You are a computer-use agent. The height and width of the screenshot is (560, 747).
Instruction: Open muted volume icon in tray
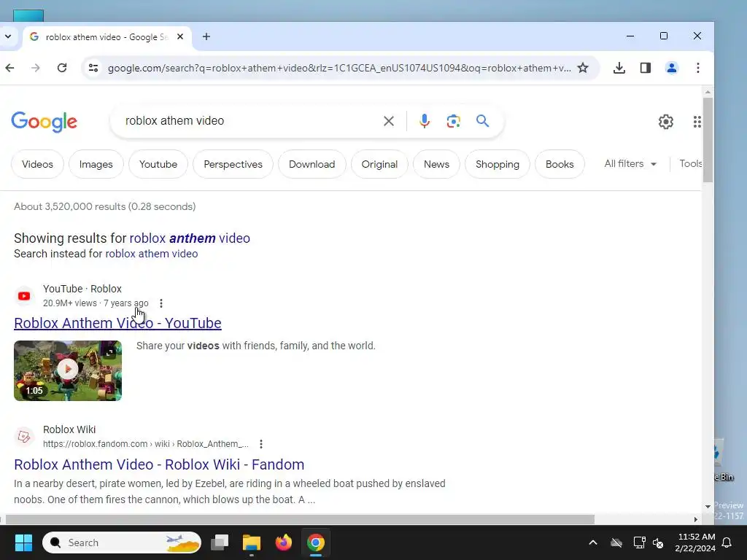(658, 542)
